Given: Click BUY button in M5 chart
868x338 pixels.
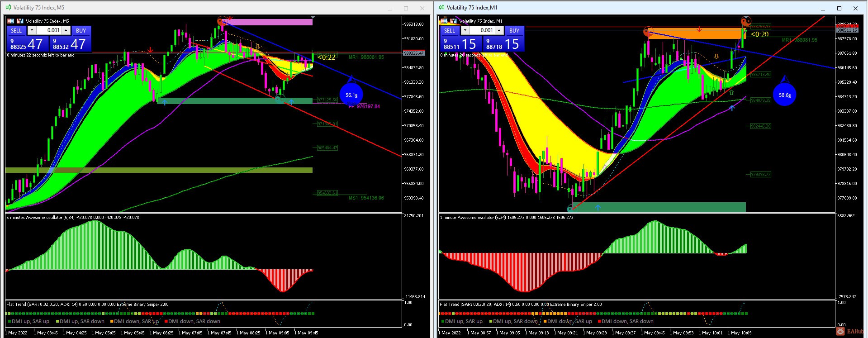Looking at the screenshot, I should coord(81,30).
